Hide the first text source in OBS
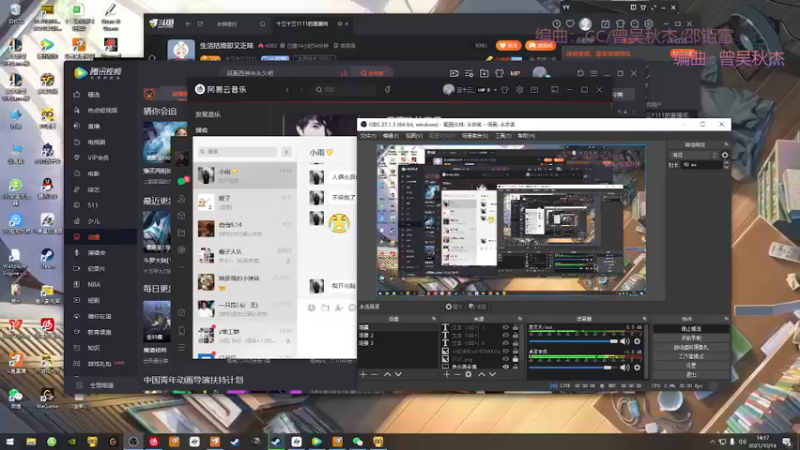The height and width of the screenshot is (450, 800). pos(506,328)
